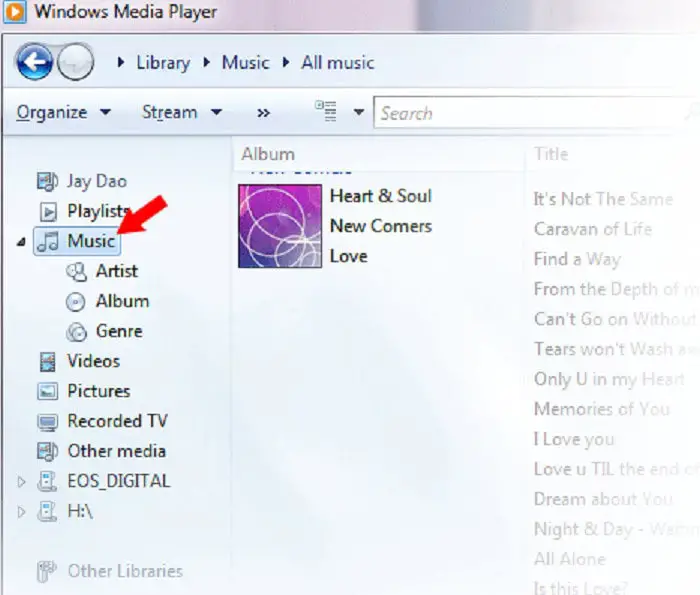Expand the H:\ tree node

pos(21,512)
